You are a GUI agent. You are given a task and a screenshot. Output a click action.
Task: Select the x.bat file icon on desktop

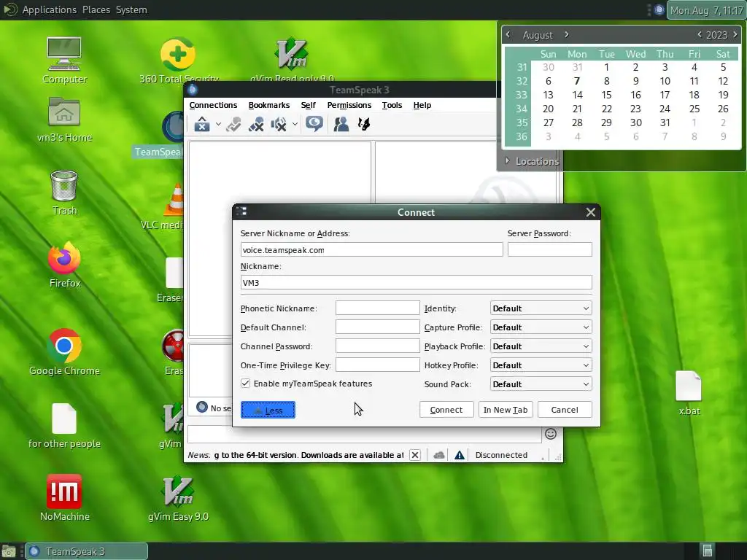[689, 393]
